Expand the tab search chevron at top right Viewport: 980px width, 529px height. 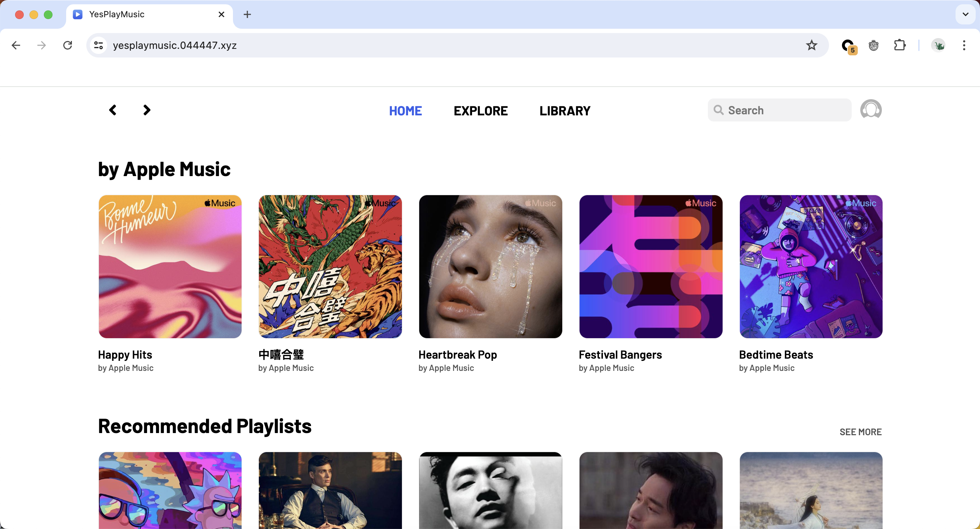965,14
